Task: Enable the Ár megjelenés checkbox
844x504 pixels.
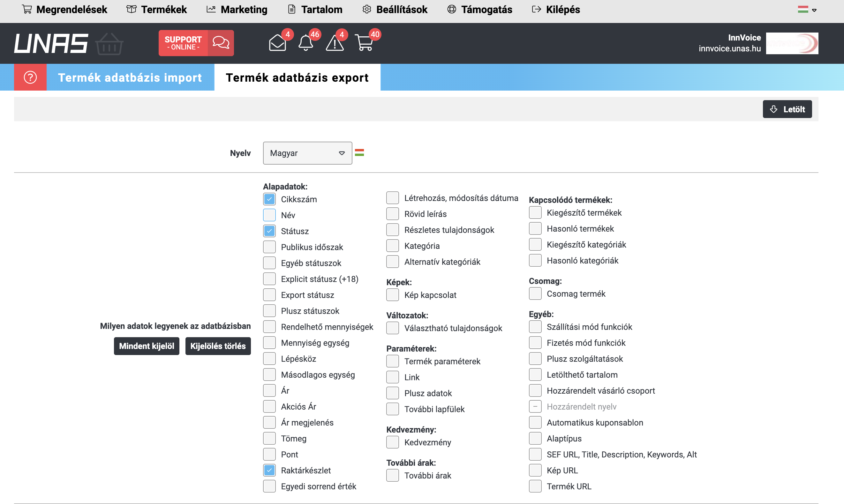Action: (269, 422)
